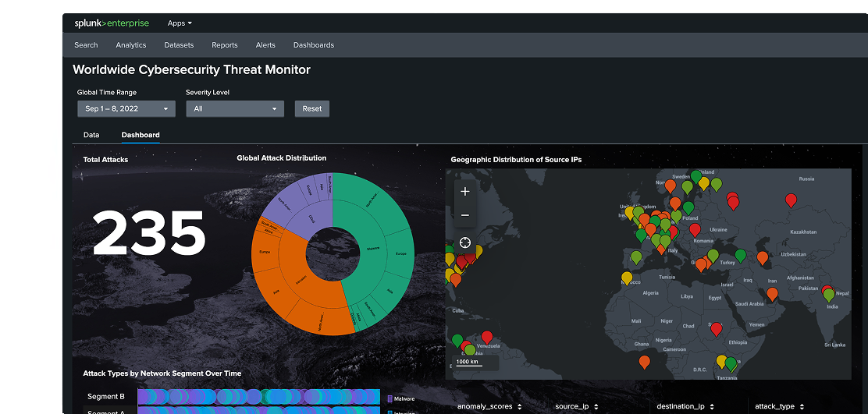Click the Geographic Distribution of Source IPs heading
Image resolution: width=868 pixels, height=414 pixels.
[516, 160]
